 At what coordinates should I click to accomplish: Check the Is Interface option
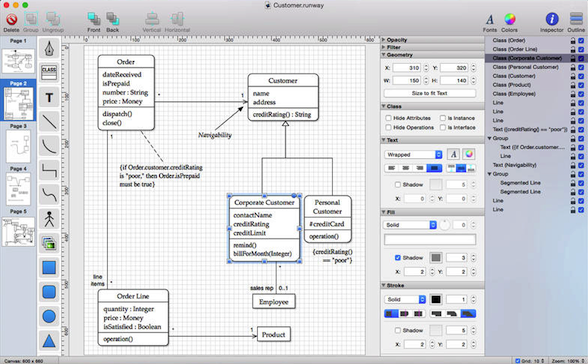coord(443,127)
